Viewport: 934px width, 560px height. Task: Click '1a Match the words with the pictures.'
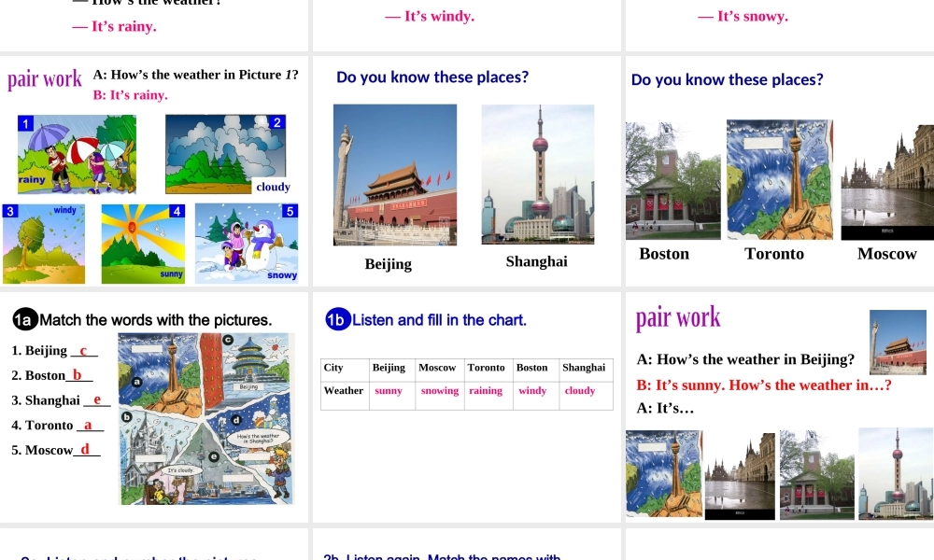[142, 320]
